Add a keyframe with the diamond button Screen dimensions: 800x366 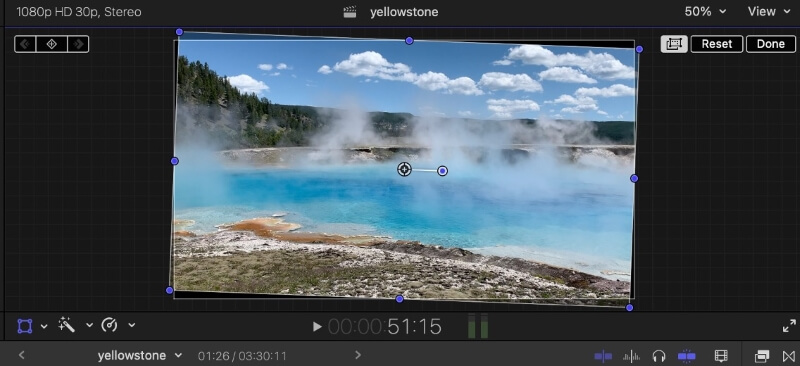coord(52,44)
